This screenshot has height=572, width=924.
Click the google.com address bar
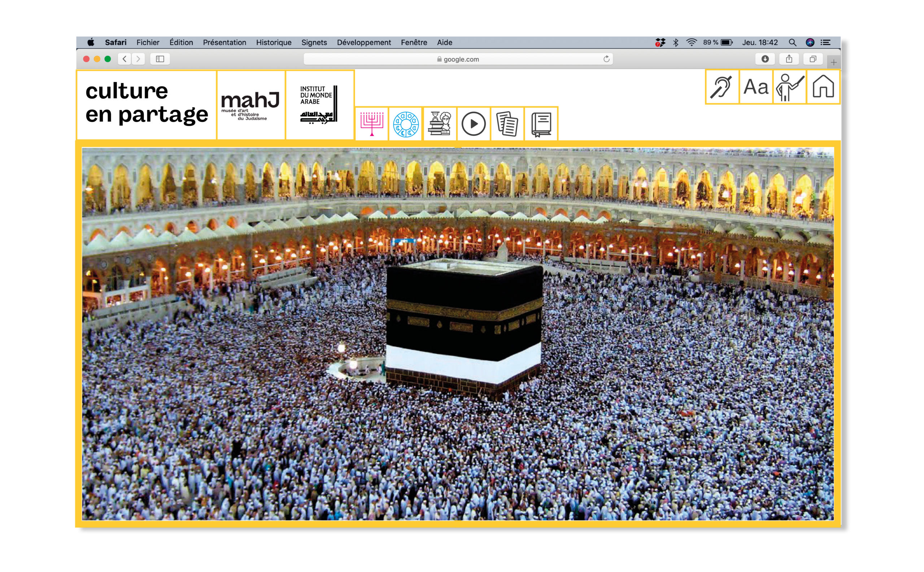pyautogui.click(x=457, y=59)
